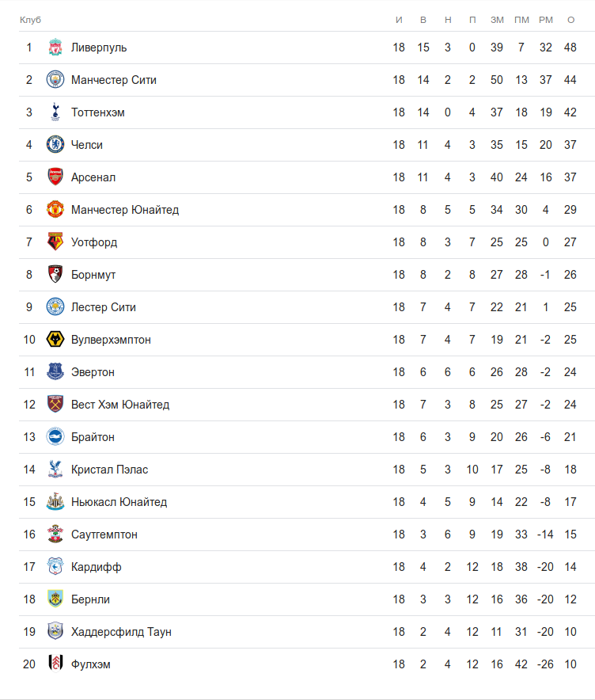Image resolution: width=595 pixels, height=700 pixels.
Task: Click the Watford club crest icon
Action: (x=55, y=242)
